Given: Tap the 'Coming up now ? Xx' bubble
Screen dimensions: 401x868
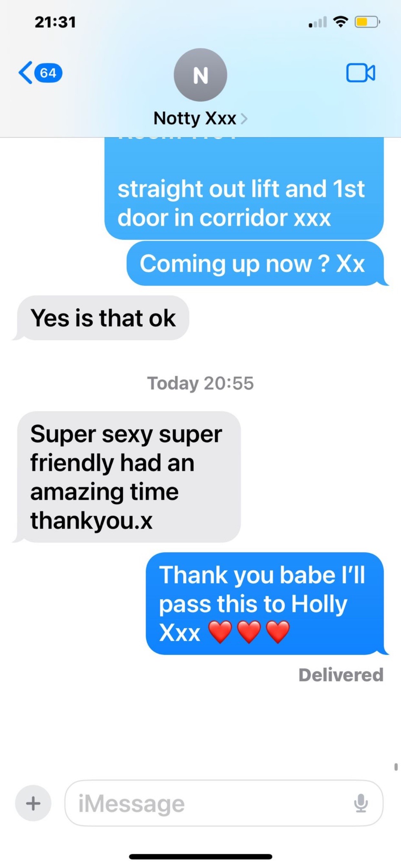Looking at the screenshot, I should pyautogui.click(x=255, y=263).
